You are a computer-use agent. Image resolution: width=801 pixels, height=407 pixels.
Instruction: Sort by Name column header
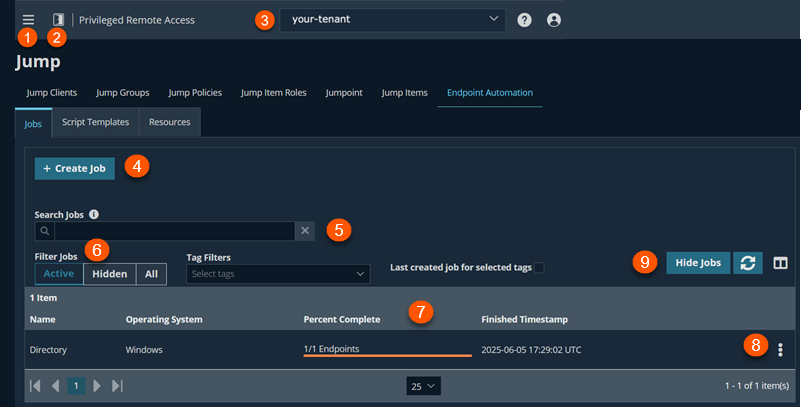(42, 319)
